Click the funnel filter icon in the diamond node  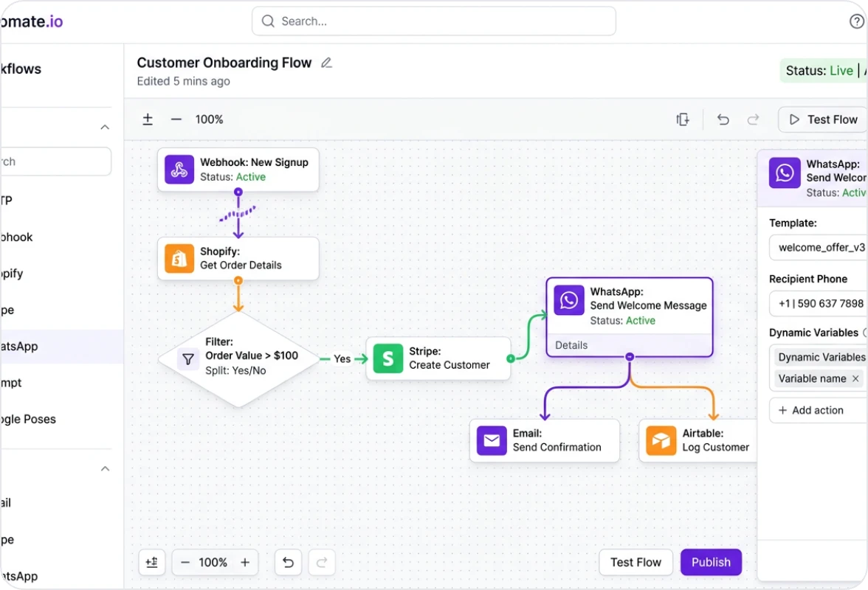coord(188,359)
